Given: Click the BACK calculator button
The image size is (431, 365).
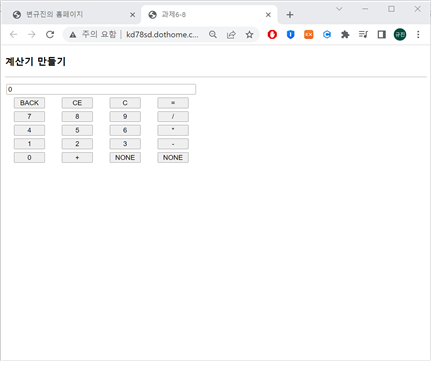Looking at the screenshot, I should click(29, 103).
